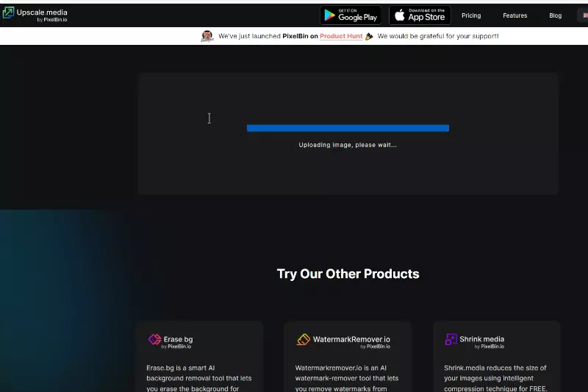Click the Erase.bg eraser logo icon
This screenshot has height=392, width=588.
[x=154, y=340]
